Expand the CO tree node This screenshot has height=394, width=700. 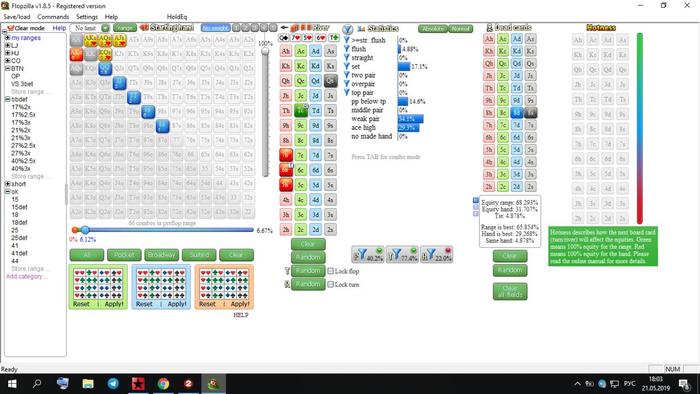pyautogui.click(x=8, y=60)
